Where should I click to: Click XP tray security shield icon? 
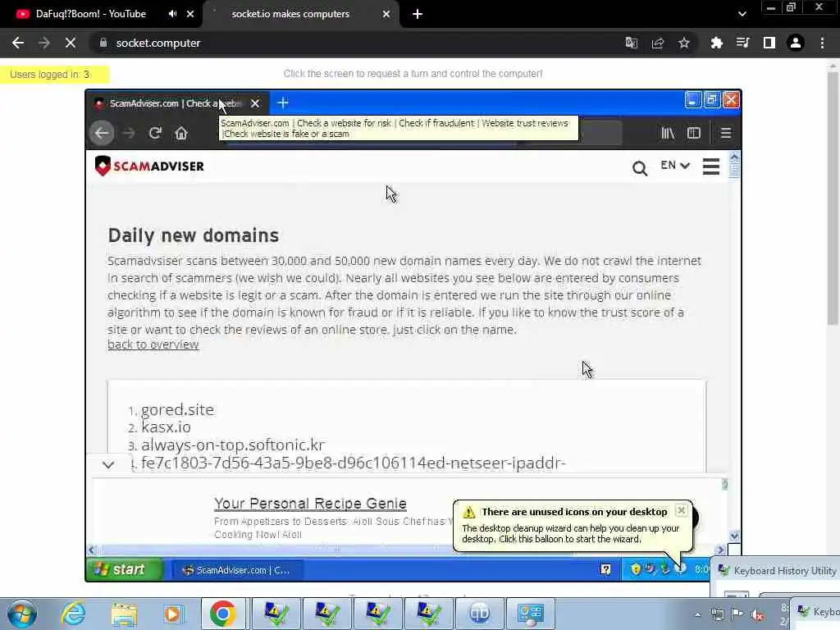636,569
